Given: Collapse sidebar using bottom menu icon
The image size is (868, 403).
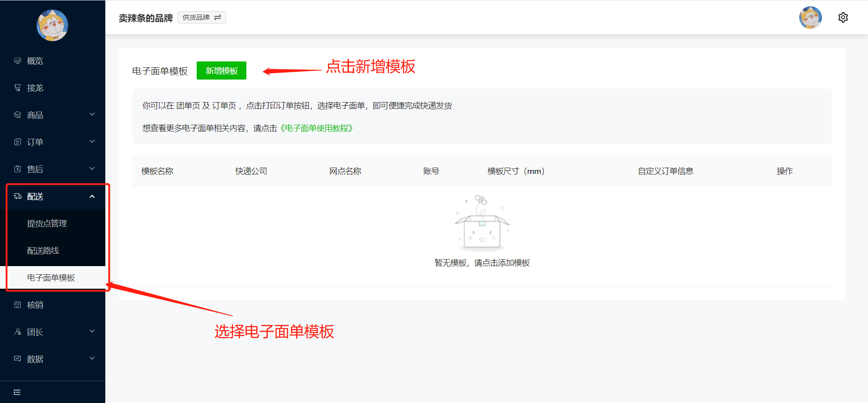Looking at the screenshot, I should [17, 392].
